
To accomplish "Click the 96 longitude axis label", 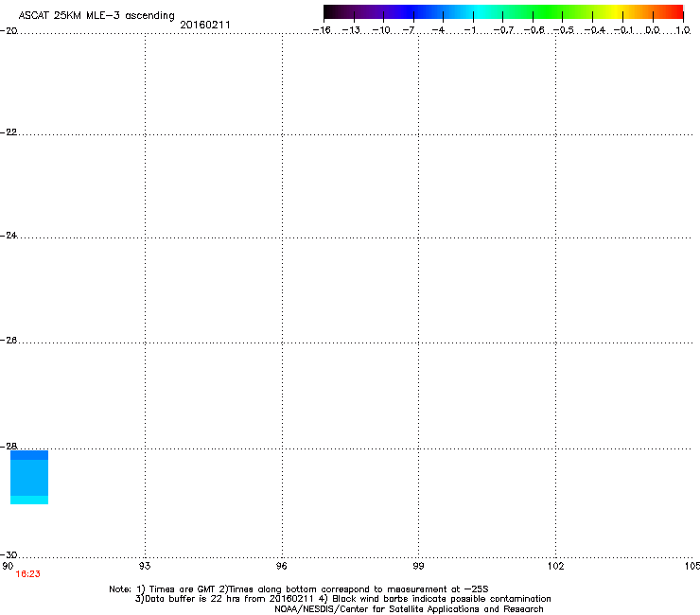I will tap(281, 566).
